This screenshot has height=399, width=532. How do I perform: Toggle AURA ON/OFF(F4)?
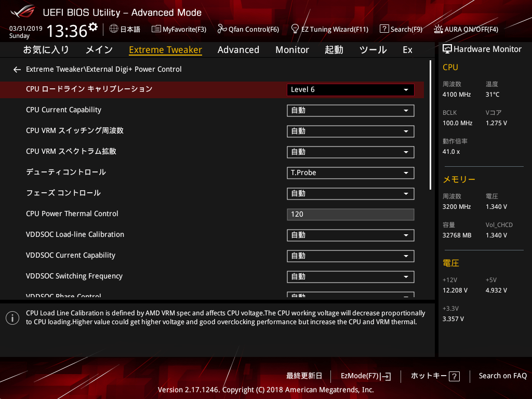coord(466,29)
